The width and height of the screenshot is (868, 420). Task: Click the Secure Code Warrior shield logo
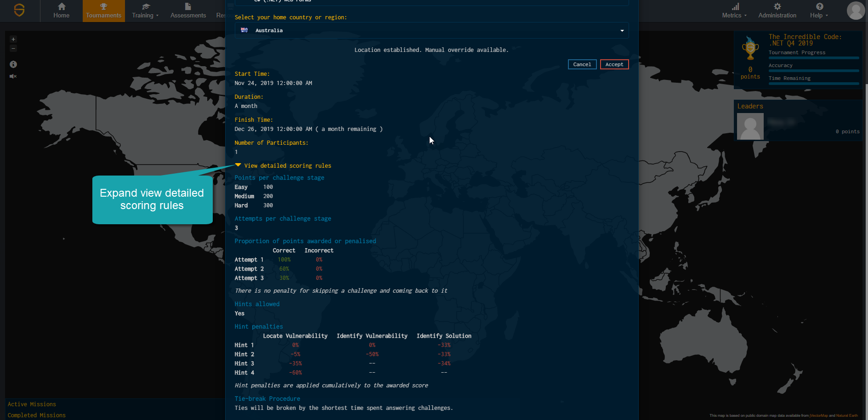coord(19,10)
